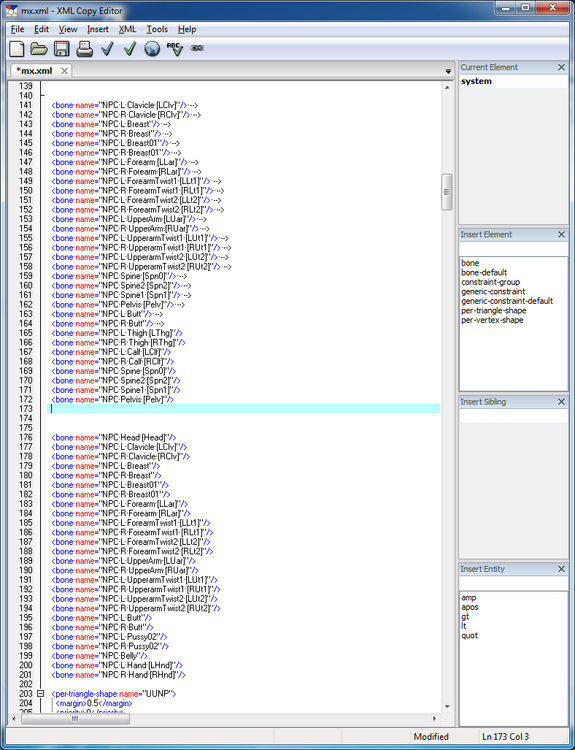Viewport: 575px width, 750px height.
Task: Close the Insert Element panel
Action: tap(562, 234)
